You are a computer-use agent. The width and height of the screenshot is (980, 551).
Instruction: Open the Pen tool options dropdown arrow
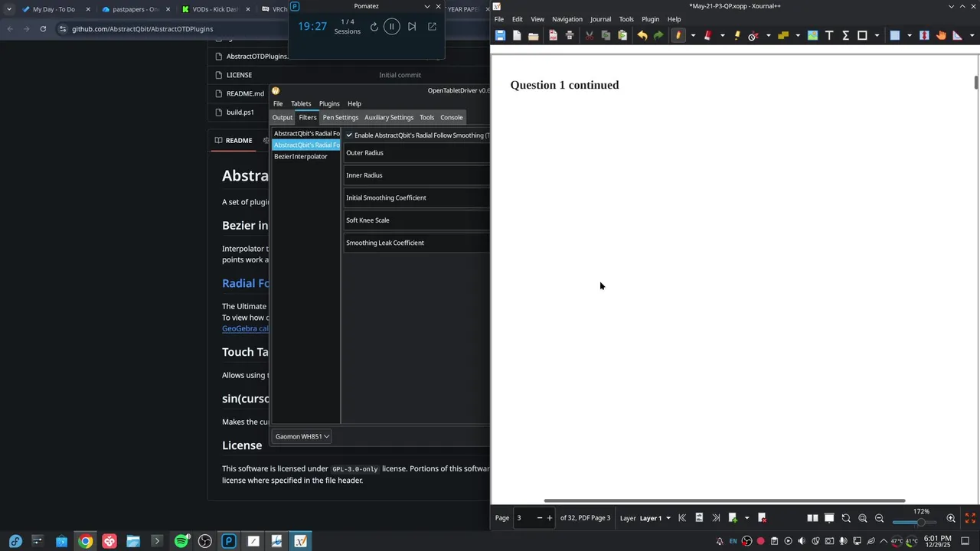click(693, 35)
